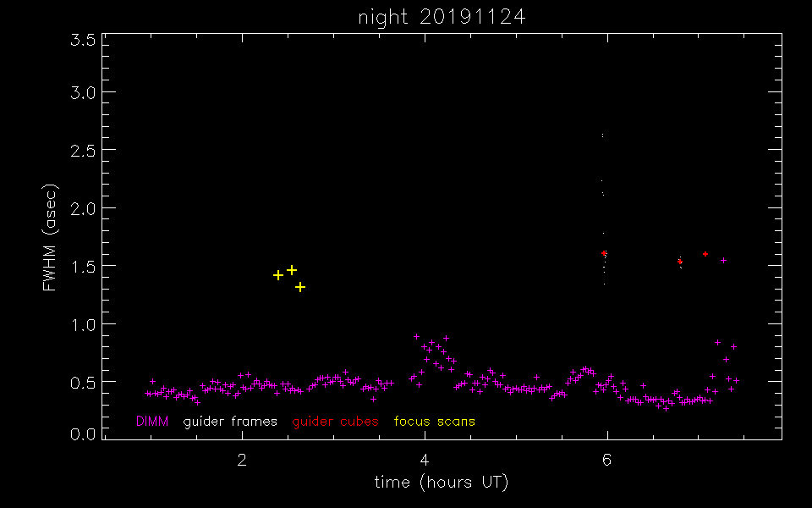Click the x-axis tick label "6"
The image size is (812, 508).
click(607, 460)
